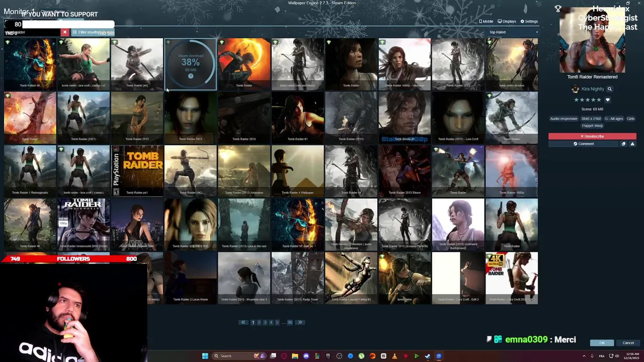Select Tomb Raider (2021) thumbnail
Image resolution: width=644 pixels, height=362 pixels.
(84, 118)
